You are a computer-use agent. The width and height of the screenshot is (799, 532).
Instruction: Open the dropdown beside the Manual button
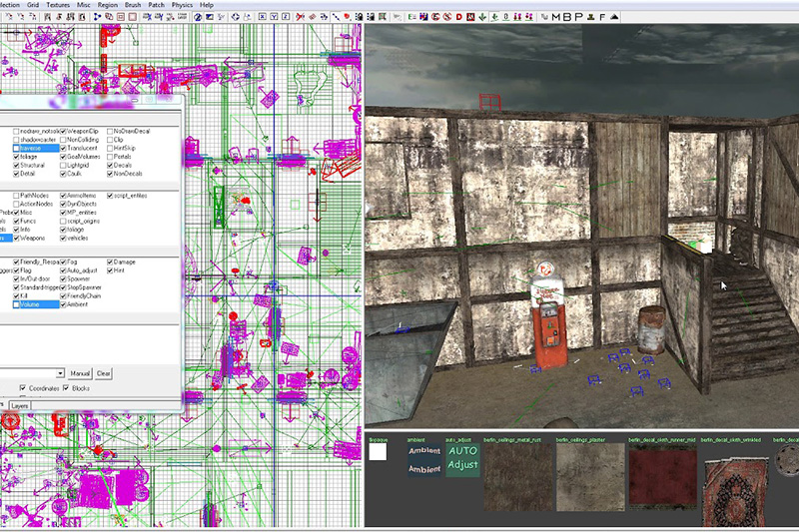tap(60, 373)
